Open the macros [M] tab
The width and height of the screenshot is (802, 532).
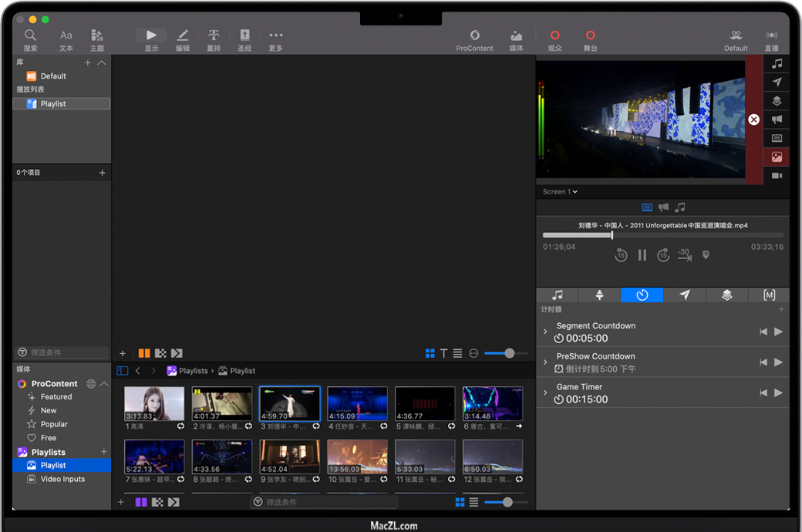click(769, 295)
